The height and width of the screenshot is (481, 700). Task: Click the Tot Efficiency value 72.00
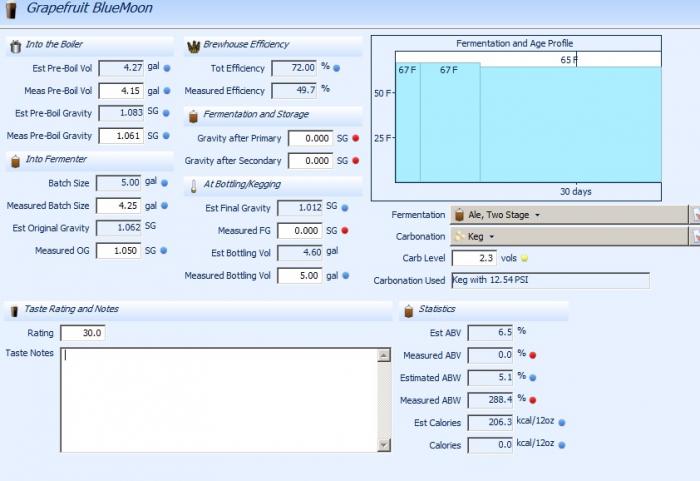click(294, 68)
